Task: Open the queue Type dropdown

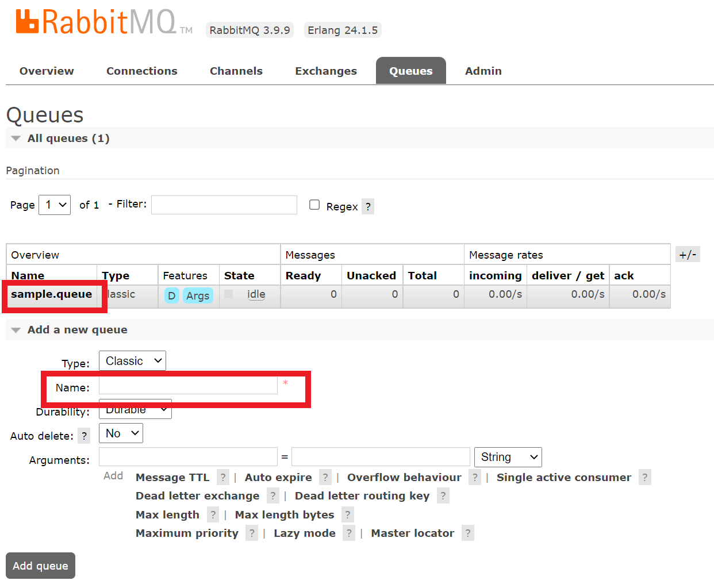Action: pos(132,361)
